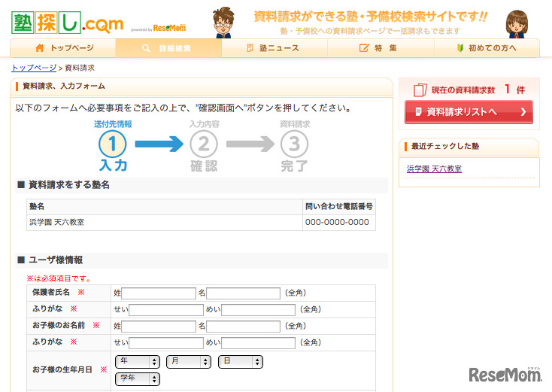Expand the 学年 grade dropdown
Image resolution: width=552 pixels, height=392 pixels.
pyautogui.click(x=138, y=378)
